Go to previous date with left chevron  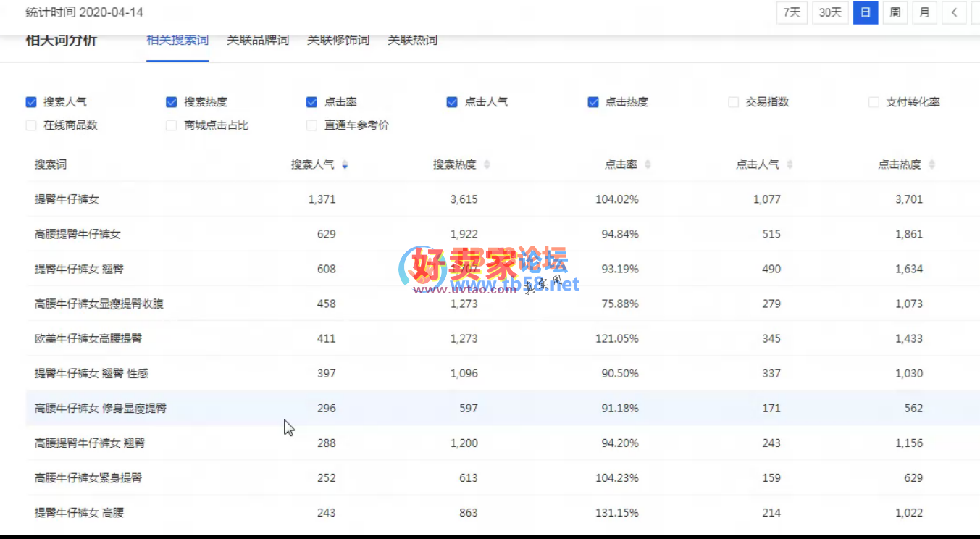point(955,12)
